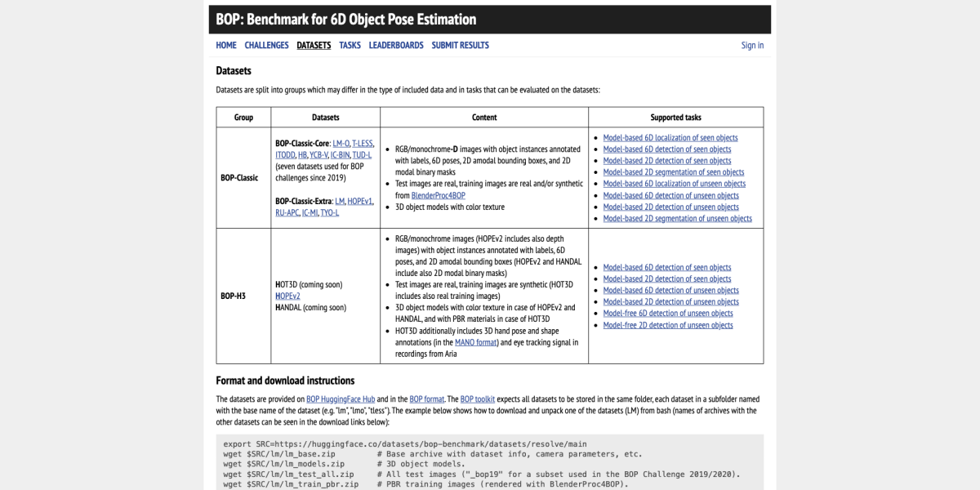
Task: Open the RU-APC dataset link
Action: (287, 212)
